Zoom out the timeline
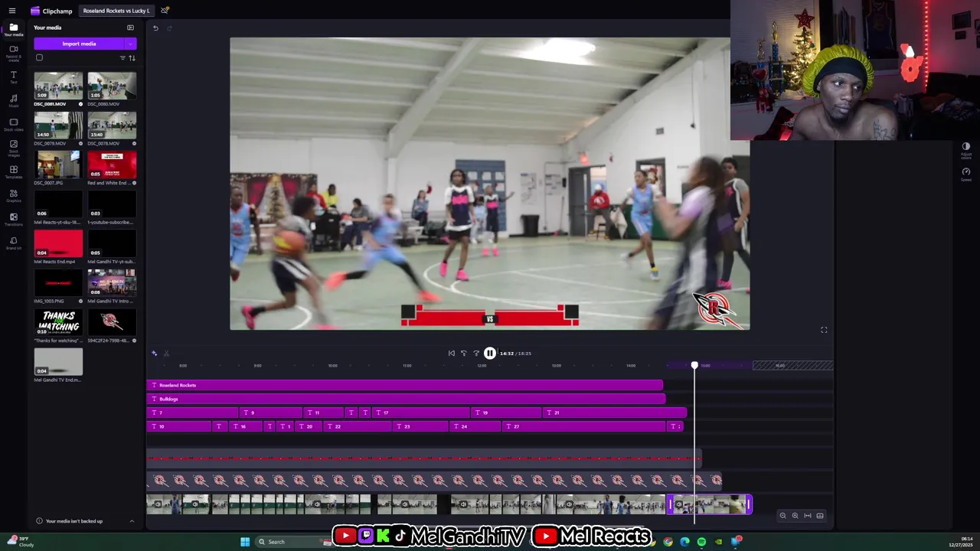Viewport: 980px width, 551px height. (x=782, y=516)
